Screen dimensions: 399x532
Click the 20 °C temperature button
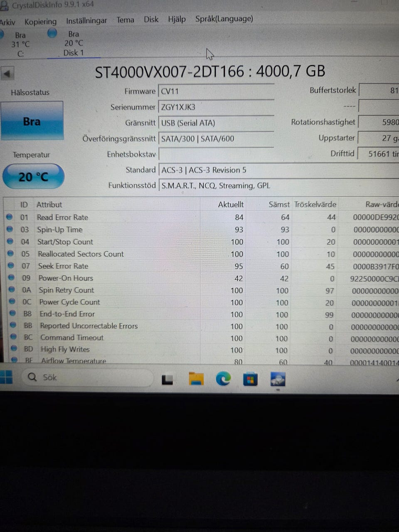pyautogui.click(x=33, y=177)
